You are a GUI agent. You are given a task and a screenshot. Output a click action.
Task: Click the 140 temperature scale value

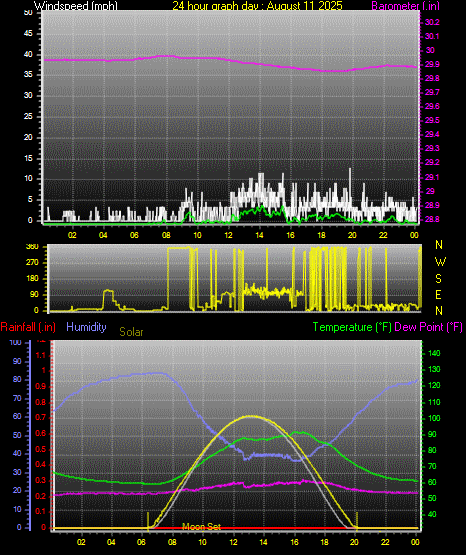(434, 353)
